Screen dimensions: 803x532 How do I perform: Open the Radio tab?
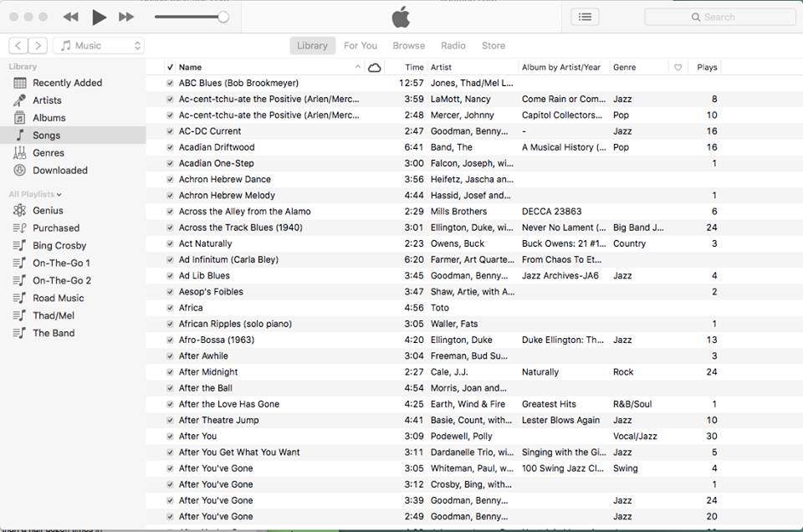pos(453,45)
